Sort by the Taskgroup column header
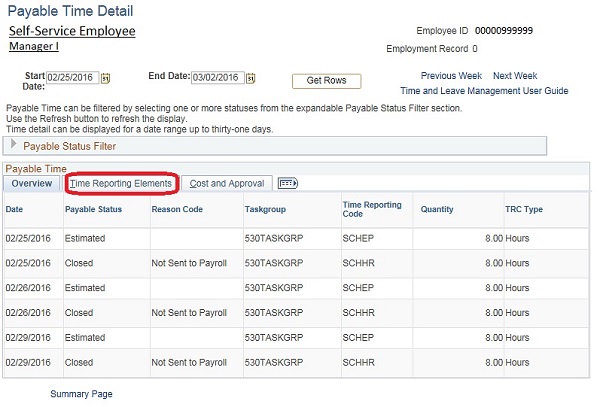Screen dimensions: 600x407 266,210
